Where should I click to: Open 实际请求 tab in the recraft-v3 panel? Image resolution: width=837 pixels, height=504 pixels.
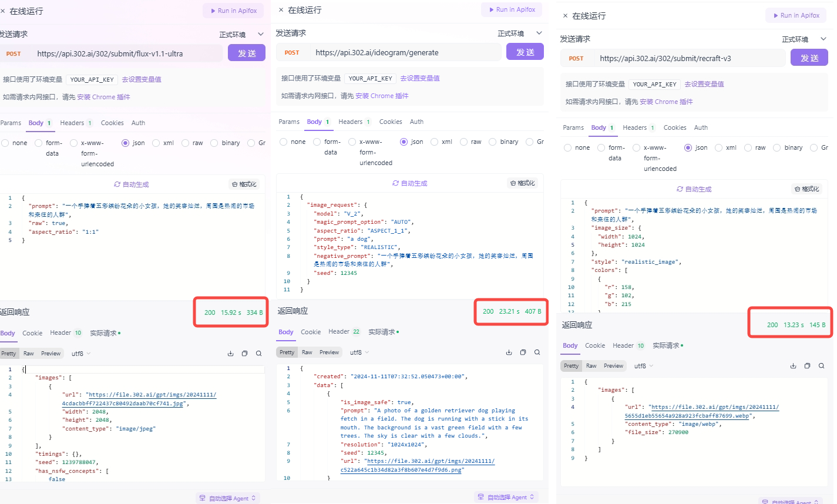coord(668,345)
